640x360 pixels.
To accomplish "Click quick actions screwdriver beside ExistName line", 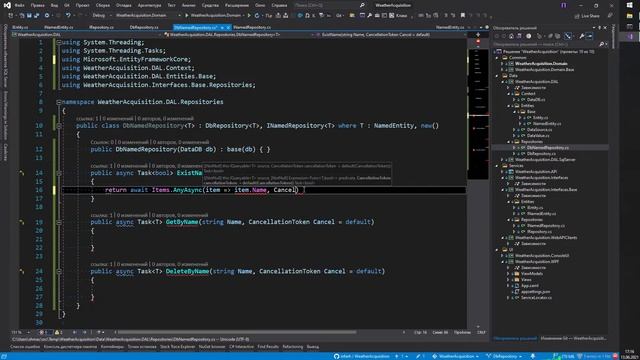I will tap(22, 173).
